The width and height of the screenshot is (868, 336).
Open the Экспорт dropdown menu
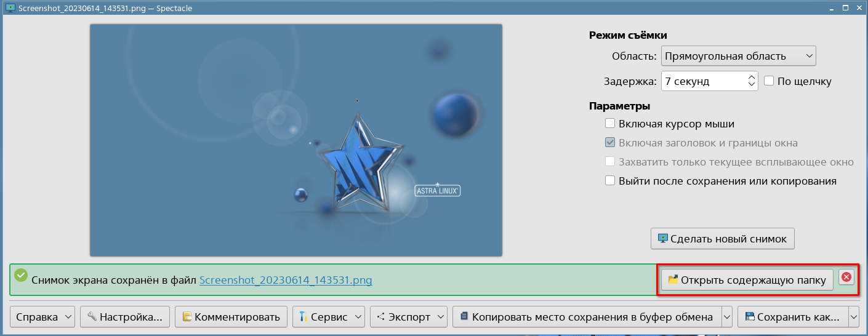click(x=409, y=317)
